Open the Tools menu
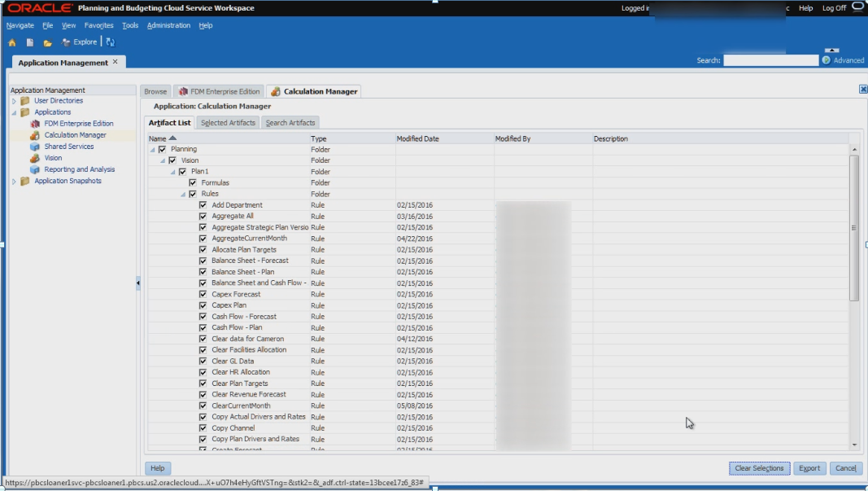This screenshot has height=491, width=868. (130, 25)
